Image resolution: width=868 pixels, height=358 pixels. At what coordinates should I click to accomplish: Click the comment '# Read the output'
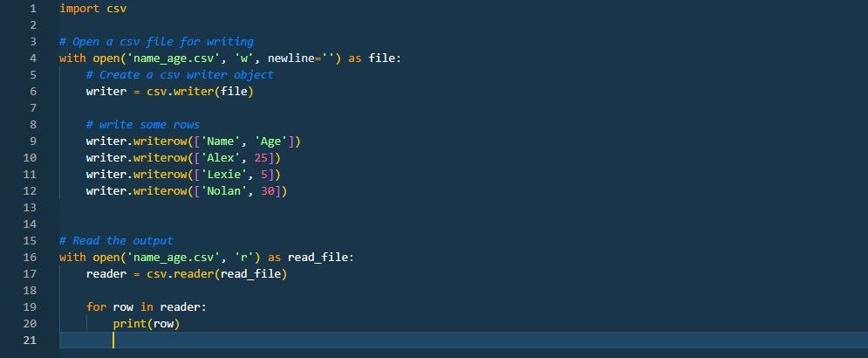pyautogui.click(x=116, y=241)
